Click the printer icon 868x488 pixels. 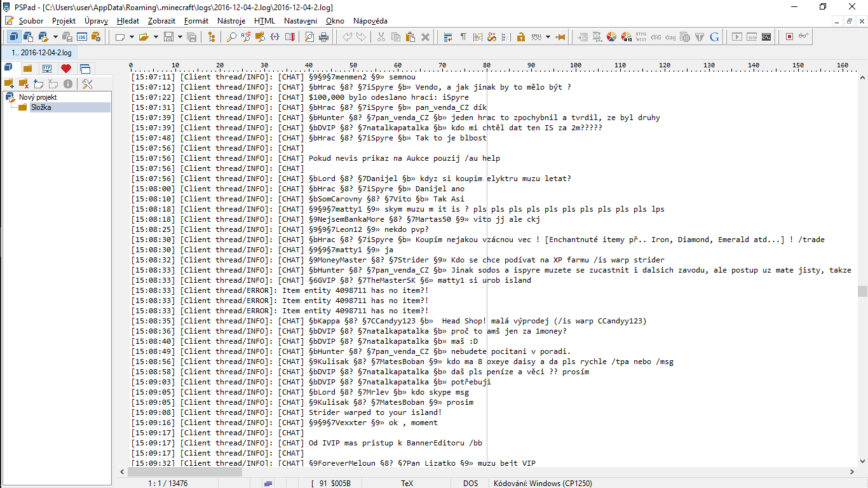(323, 37)
